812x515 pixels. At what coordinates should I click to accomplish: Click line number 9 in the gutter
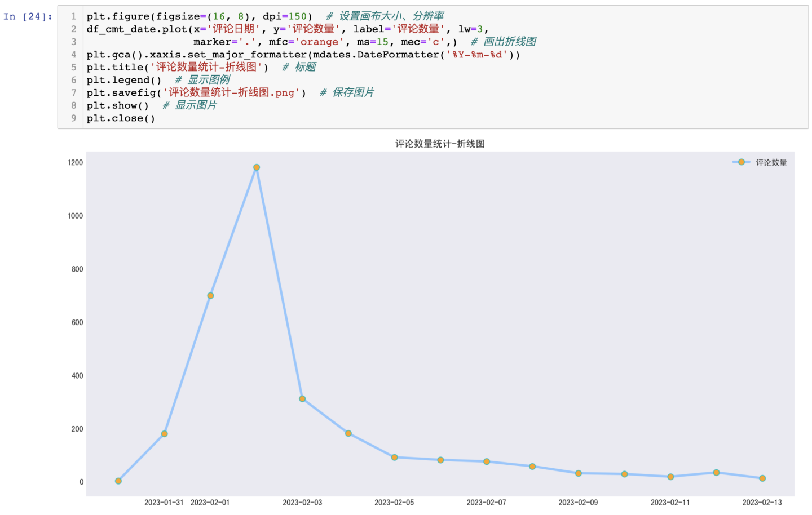pos(73,118)
